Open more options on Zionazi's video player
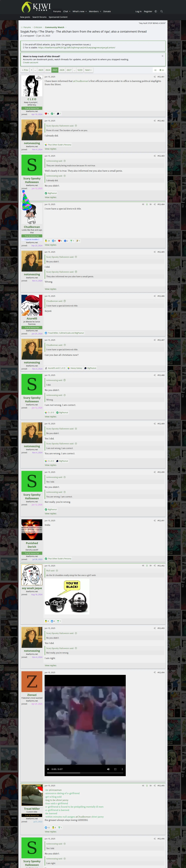The height and width of the screenshot is (868, 186). (x=122, y=769)
